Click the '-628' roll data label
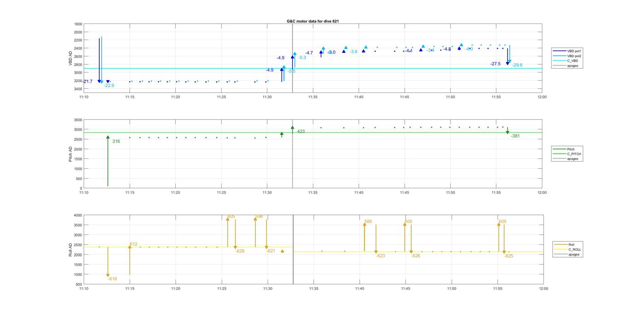Screen dimensions: 644x319 [x=240, y=251]
